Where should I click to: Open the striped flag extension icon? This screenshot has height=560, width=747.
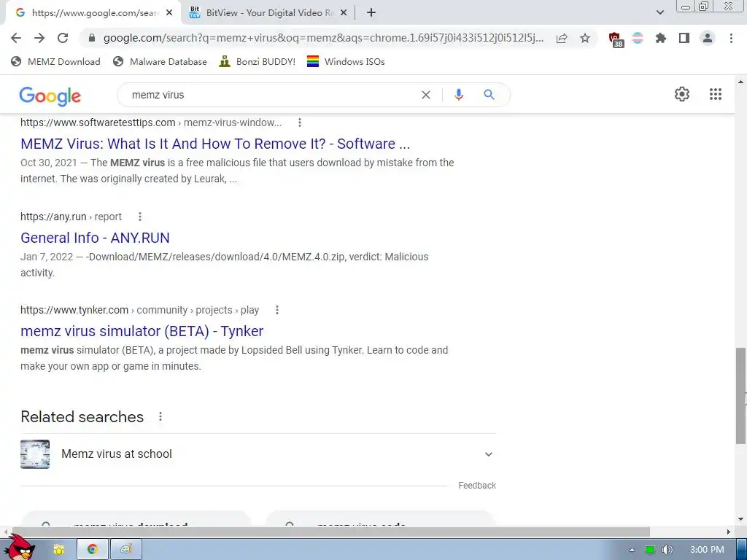tap(638, 38)
